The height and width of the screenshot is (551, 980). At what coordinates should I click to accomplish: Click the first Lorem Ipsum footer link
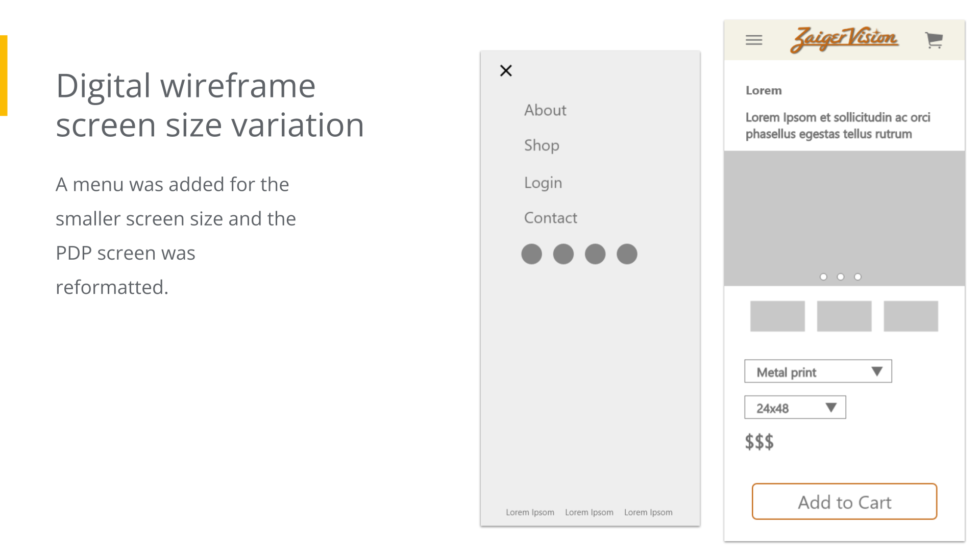[530, 512]
